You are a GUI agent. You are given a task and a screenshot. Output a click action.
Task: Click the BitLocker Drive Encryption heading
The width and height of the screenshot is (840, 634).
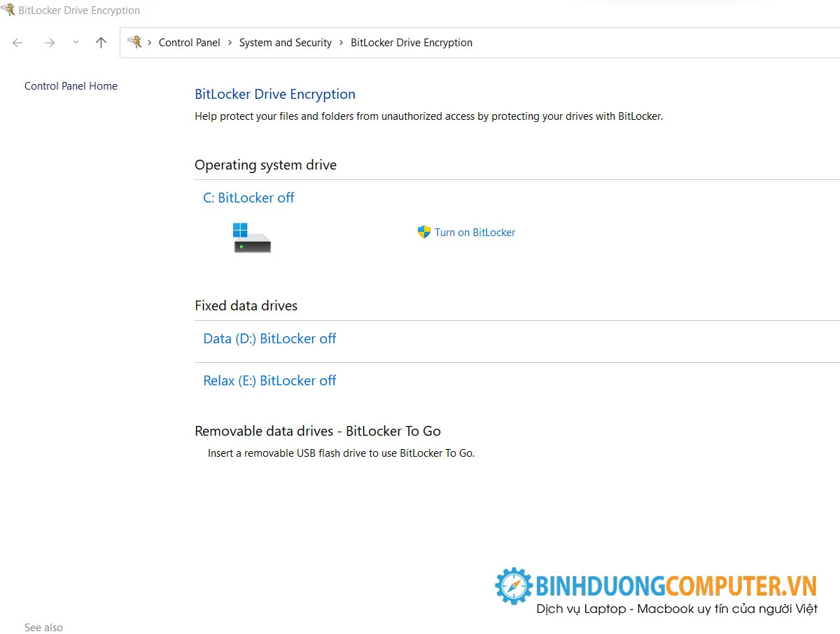[275, 95]
